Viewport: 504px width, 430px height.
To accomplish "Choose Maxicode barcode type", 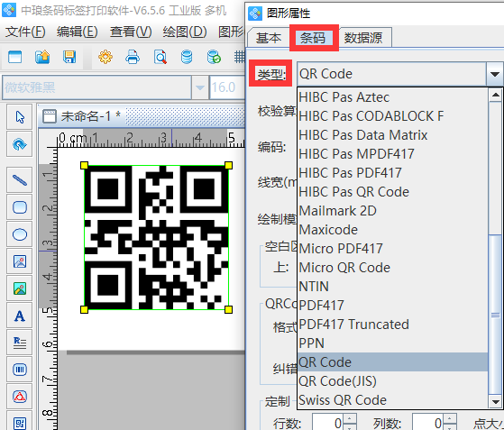I will 392,230.
